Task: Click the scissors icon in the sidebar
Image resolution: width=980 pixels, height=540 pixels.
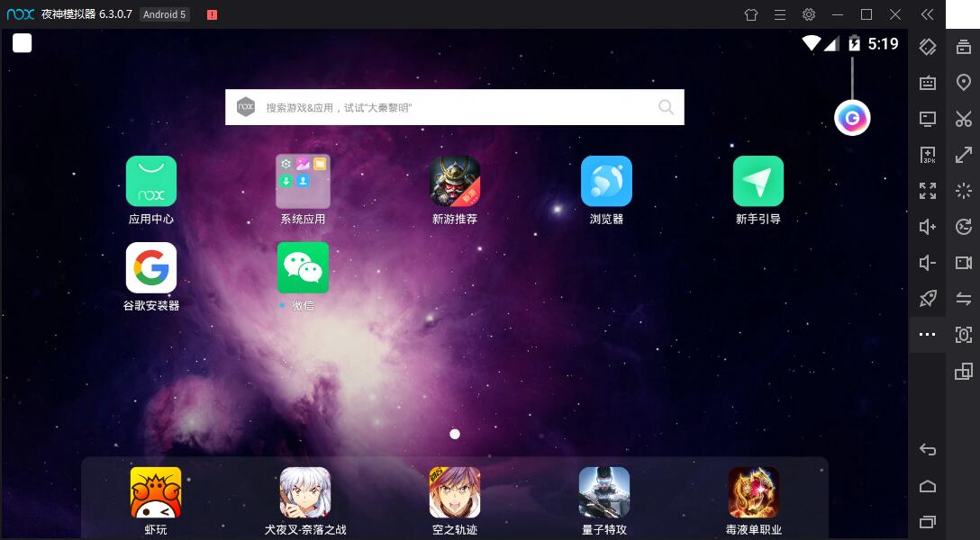Action: (x=964, y=119)
